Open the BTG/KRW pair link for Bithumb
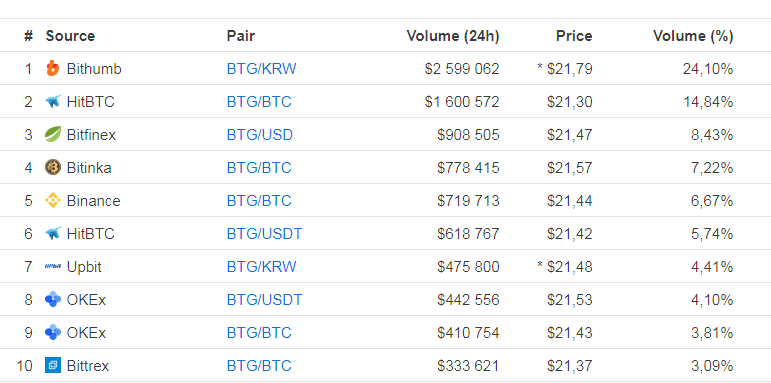The height and width of the screenshot is (383, 771). 262,69
